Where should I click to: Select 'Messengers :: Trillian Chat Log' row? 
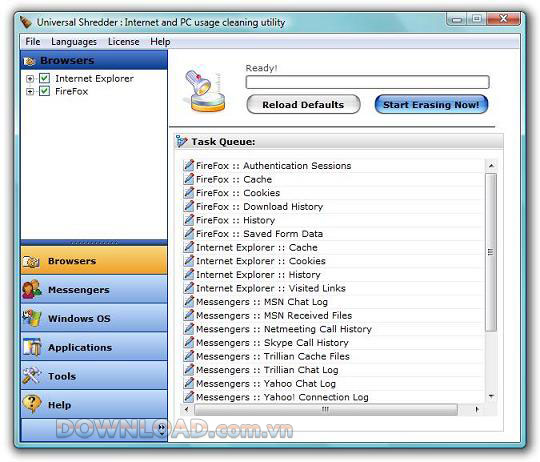[333, 370]
